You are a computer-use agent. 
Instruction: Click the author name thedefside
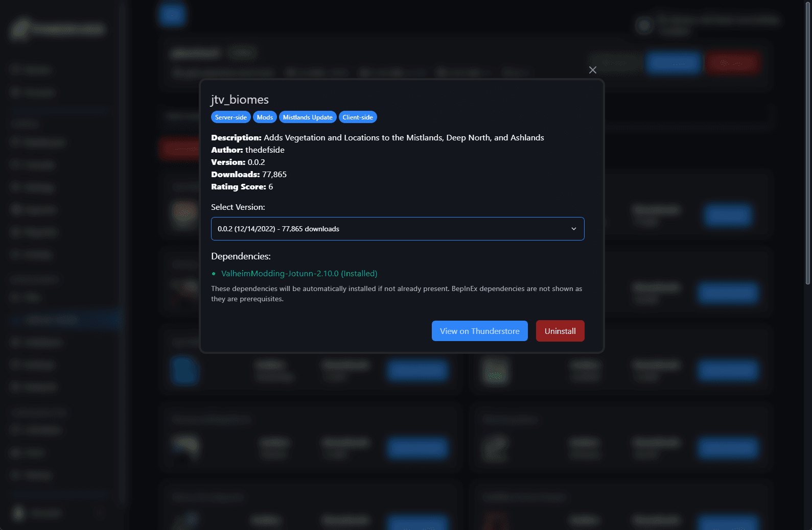265,150
